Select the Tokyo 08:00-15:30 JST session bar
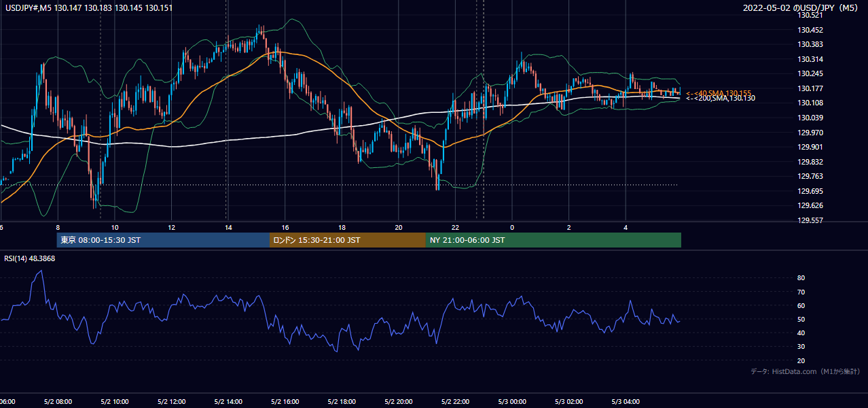Viewport: 868px width, 408px height. pos(163,240)
